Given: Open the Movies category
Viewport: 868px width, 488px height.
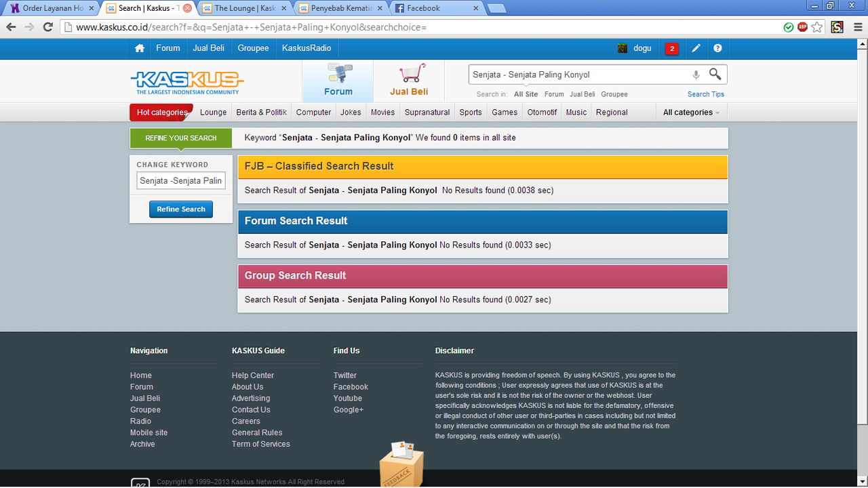Looking at the screenshot, I should (382, 113).
